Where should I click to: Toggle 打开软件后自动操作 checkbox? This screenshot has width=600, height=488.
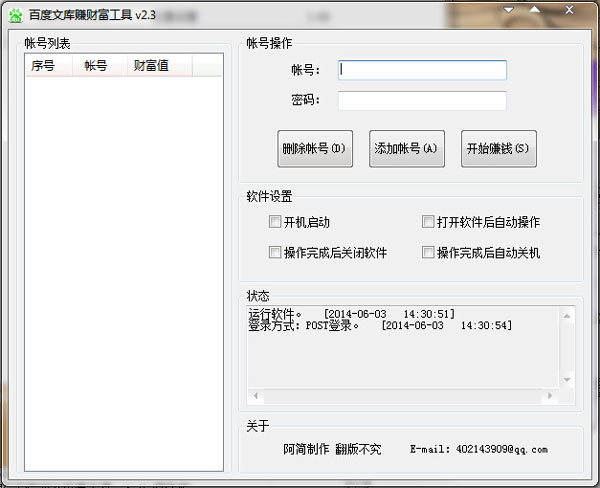(428, 222)
